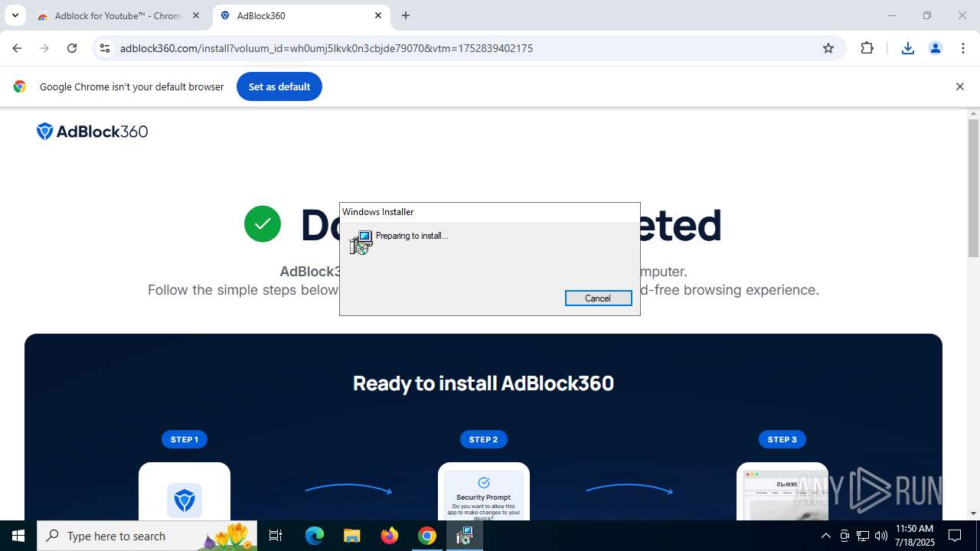Reload the current page
The image size is (980, 551).
pyautogui.click(x=72, y=48)
